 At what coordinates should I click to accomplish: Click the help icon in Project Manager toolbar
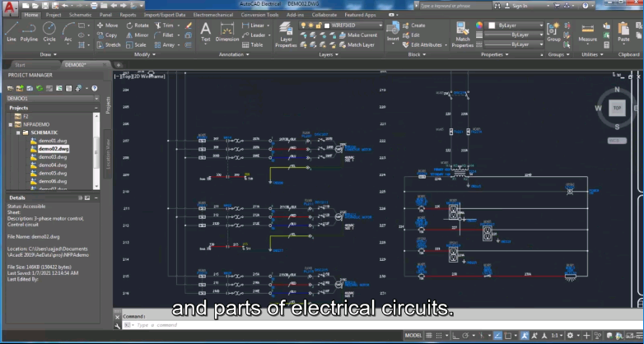95,88
